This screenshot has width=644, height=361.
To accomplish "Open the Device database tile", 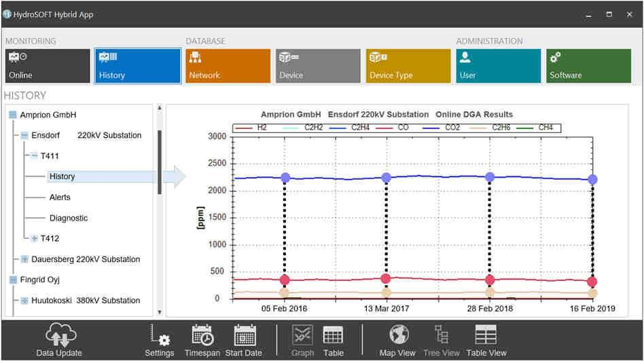I will coord(318,66).
